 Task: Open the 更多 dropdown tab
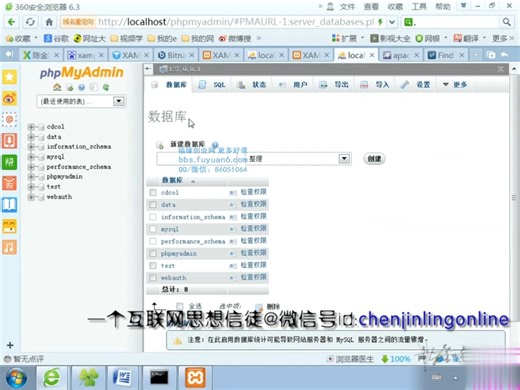coord(455,85)
